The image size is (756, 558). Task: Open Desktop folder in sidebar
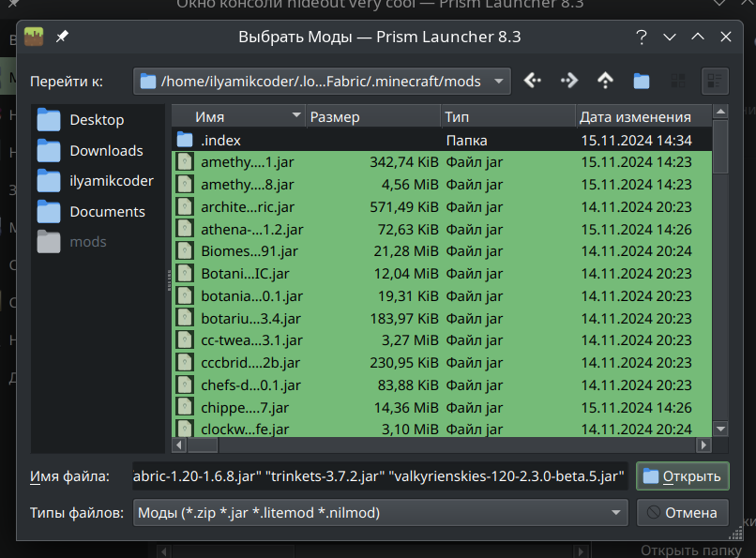pos(96,120)
